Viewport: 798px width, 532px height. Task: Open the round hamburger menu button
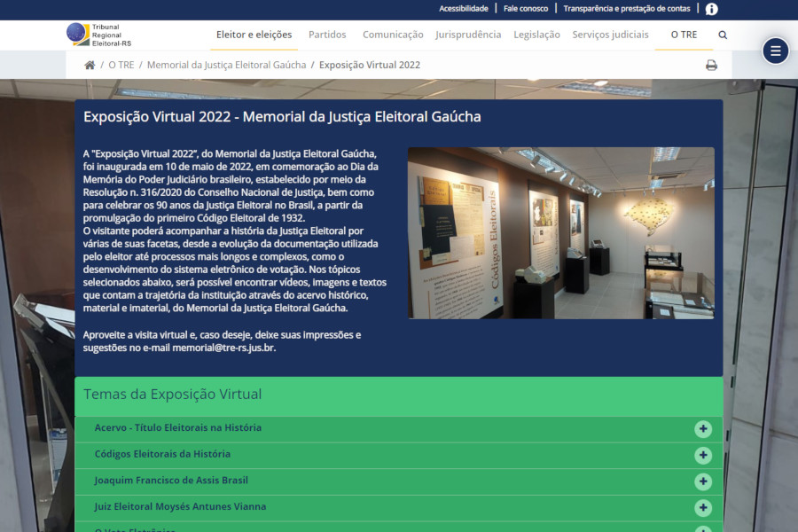pos(775,51)
